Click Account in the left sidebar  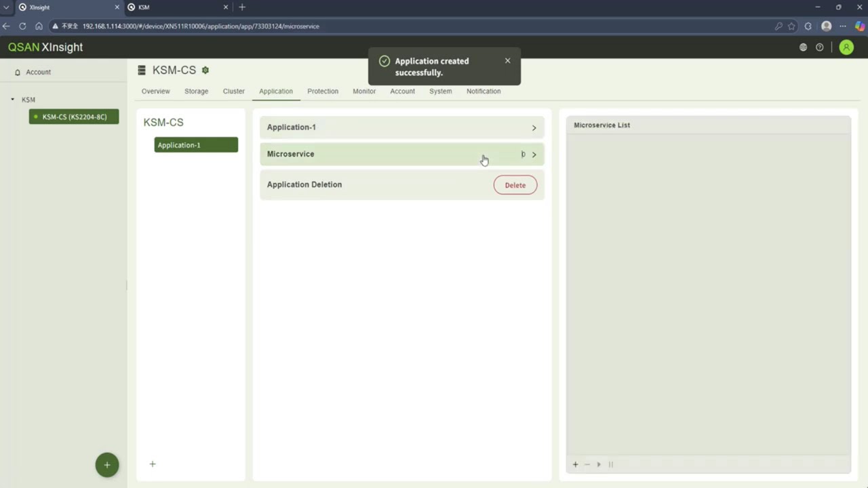pos(39,73)
